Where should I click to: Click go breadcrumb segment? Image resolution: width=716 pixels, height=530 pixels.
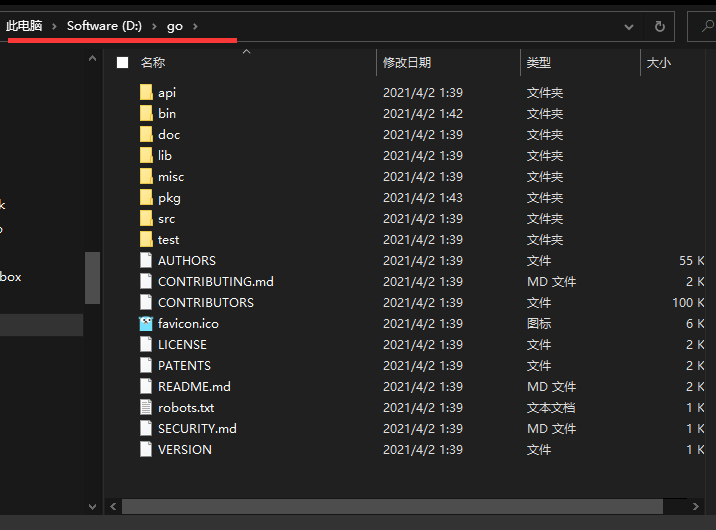pos(175,26)
